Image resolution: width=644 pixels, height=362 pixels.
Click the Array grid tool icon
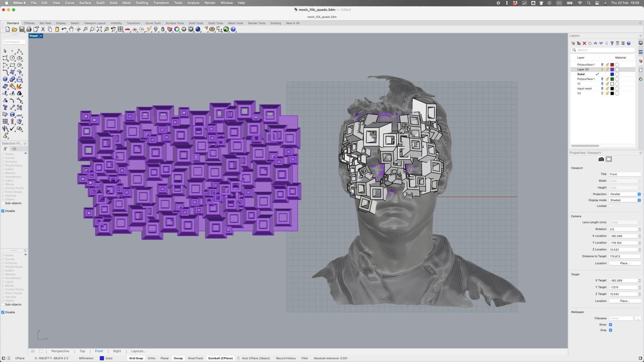tap(5, 122)
